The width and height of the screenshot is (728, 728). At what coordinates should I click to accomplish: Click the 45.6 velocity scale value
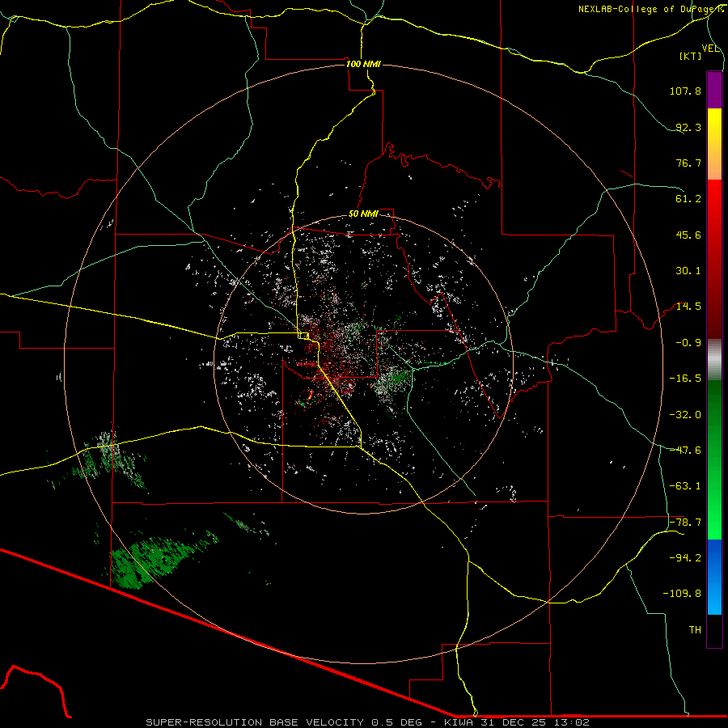click(688, 235)
